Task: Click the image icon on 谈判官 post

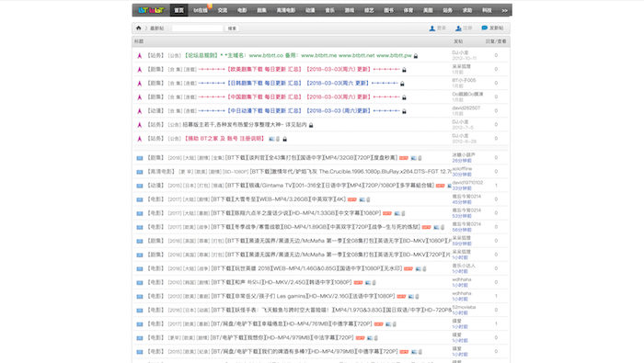Action: pos(414,158)
